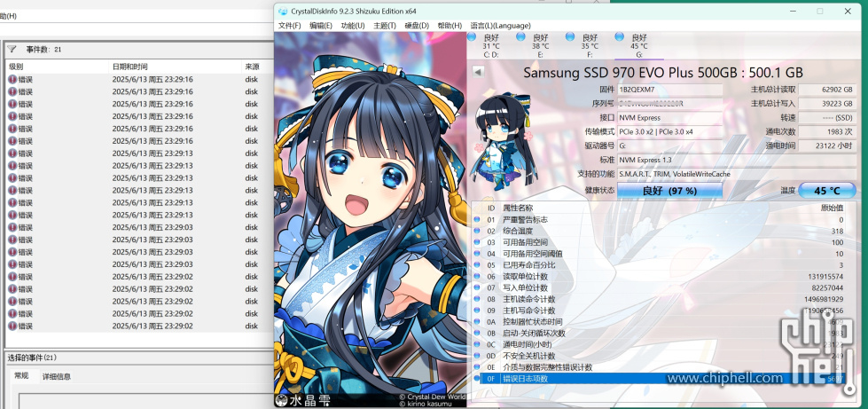Click the large Shizuku character artwork
Image resolution: width=868 pixels, height=409 pixels.
[x=371, y=220]
